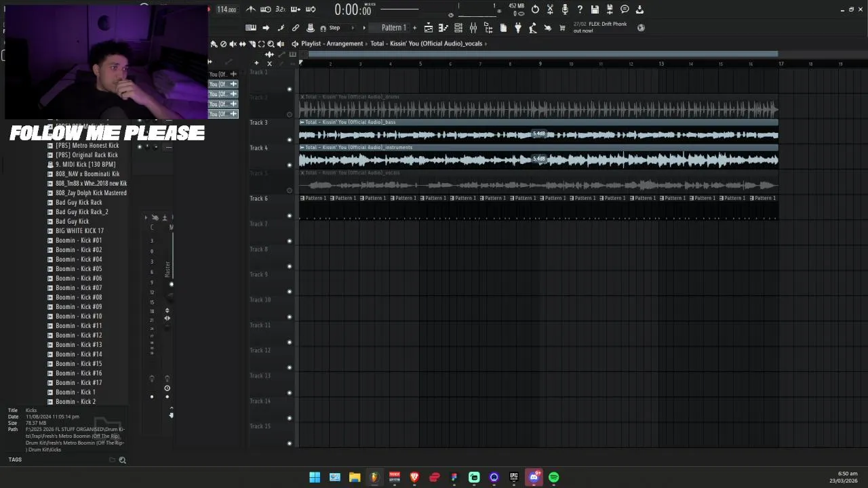The height and width of the screenshot is (488, 868).
Task: Select the last highlighted 'You (Of..' clip in picker
Action: (223, 114)
